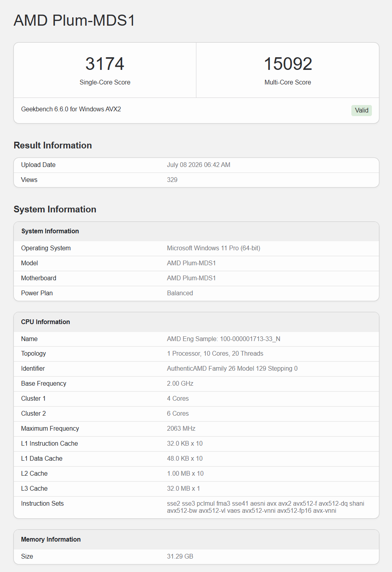392x572 pixels.
Task: Click the green Valid badge
Action: pos(362,110)
